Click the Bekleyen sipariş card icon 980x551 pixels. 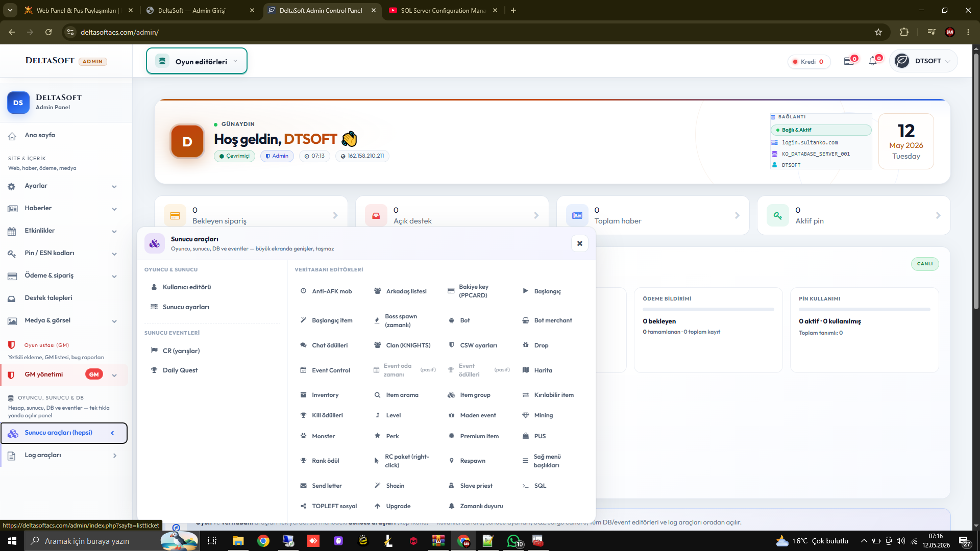click(x=175, y=215)
